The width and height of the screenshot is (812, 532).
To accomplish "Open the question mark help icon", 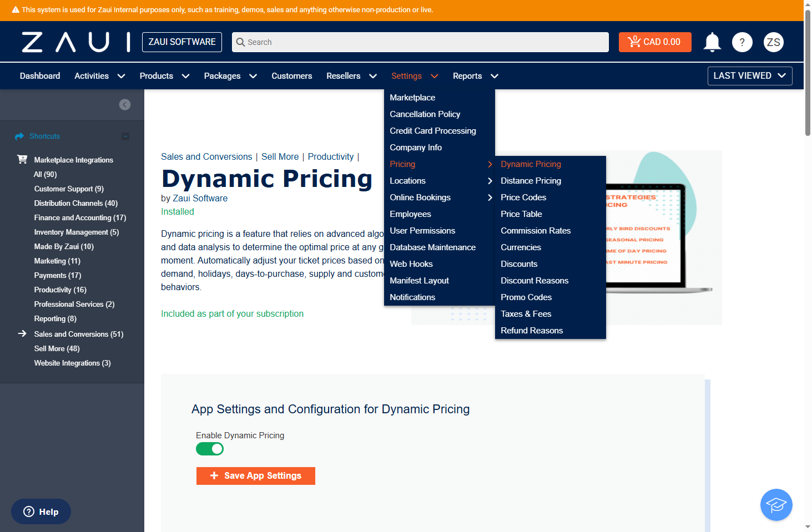I will click(x=742, y=42).
